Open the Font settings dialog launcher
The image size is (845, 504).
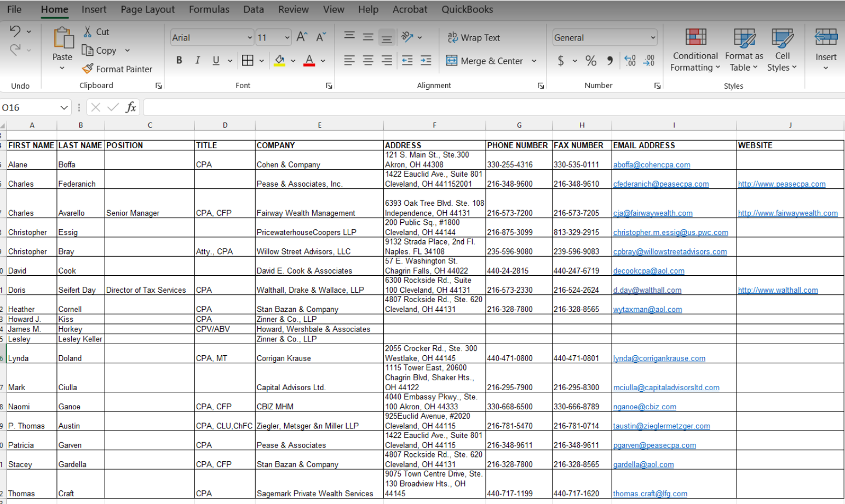point(329,85)
